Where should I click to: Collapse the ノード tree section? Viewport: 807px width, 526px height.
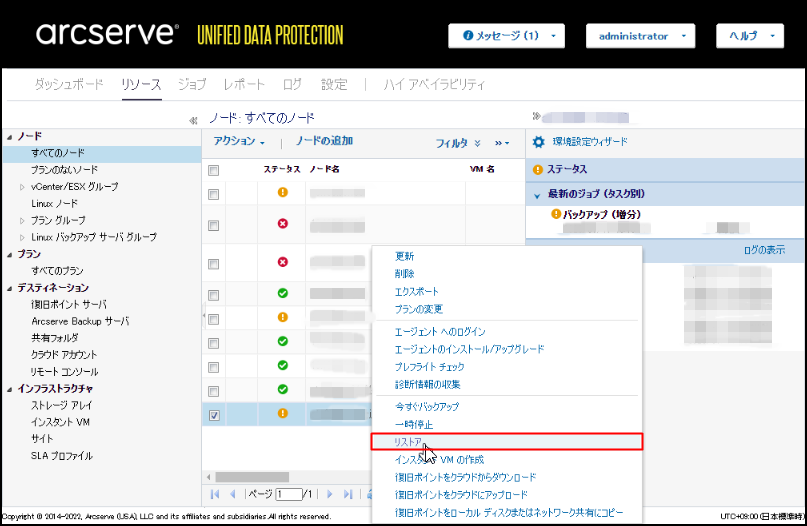coord(10,137)
